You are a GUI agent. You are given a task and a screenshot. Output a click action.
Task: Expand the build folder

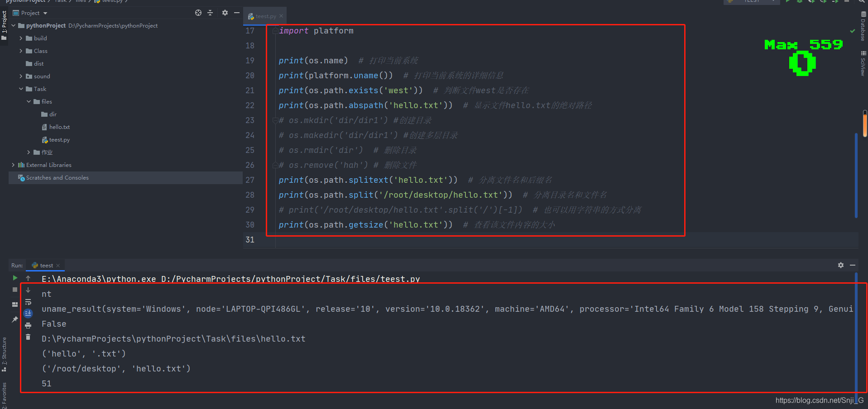click(x=21, y=38)
